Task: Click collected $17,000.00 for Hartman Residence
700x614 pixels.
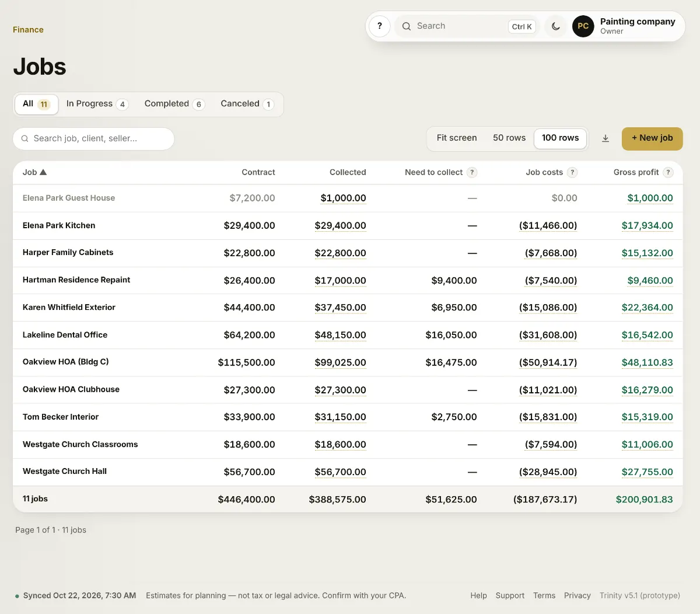Action: coord(340,280)
